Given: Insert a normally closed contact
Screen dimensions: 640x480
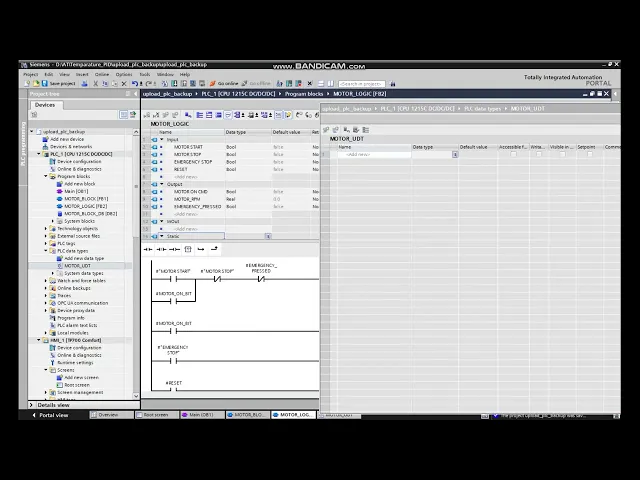Looking at the screenshot, I should [x=161, y=249].
